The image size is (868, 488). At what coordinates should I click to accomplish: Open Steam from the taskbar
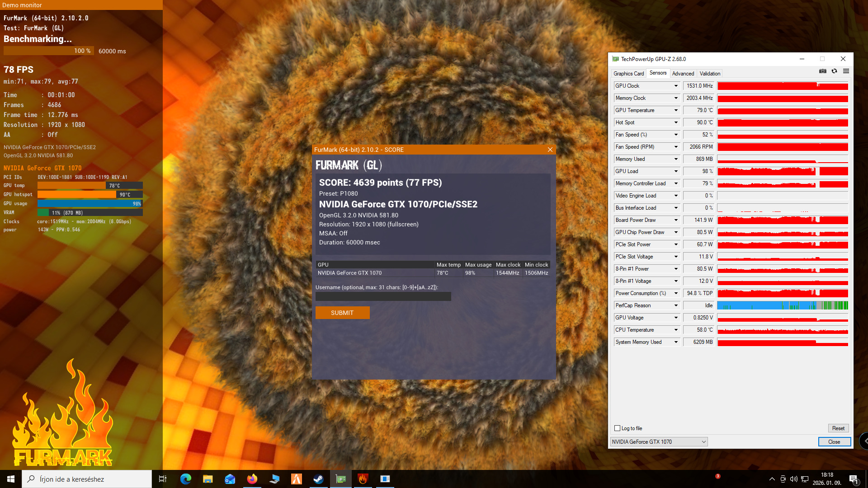(x=318, y=479)
